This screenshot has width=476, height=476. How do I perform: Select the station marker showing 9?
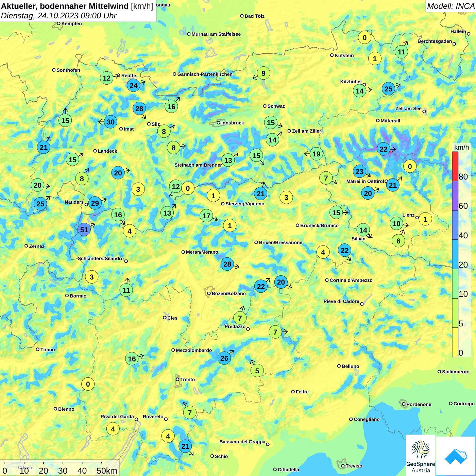pyautogui.click(x=263, y=73)
